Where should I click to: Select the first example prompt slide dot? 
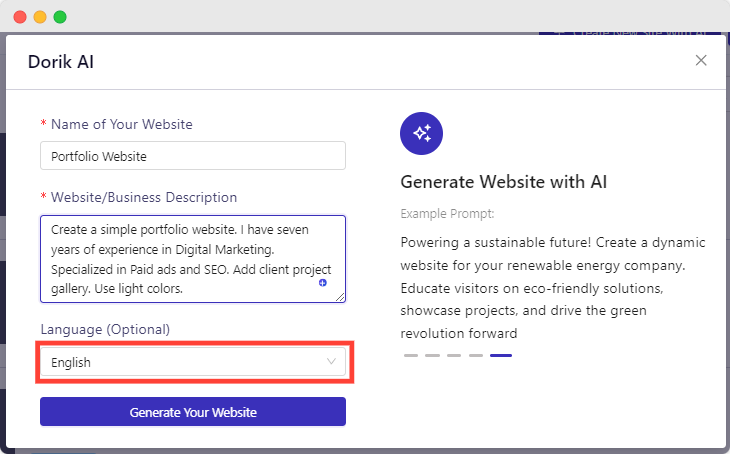tap(411, 355)
